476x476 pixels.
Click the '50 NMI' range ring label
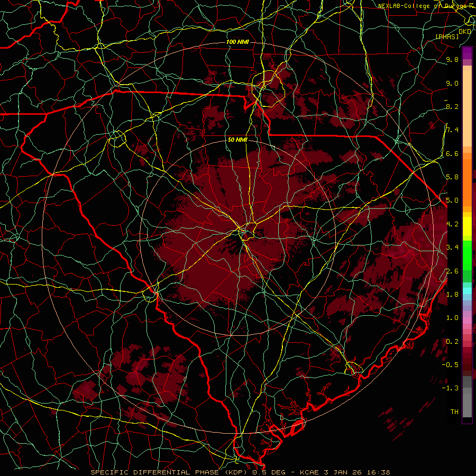237,140
